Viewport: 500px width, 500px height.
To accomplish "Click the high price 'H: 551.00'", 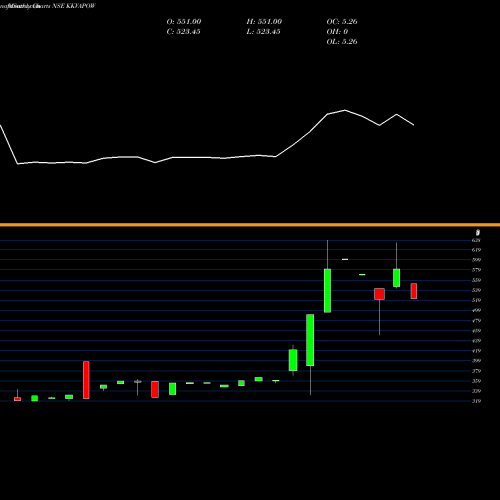I will tap(264, 22).
